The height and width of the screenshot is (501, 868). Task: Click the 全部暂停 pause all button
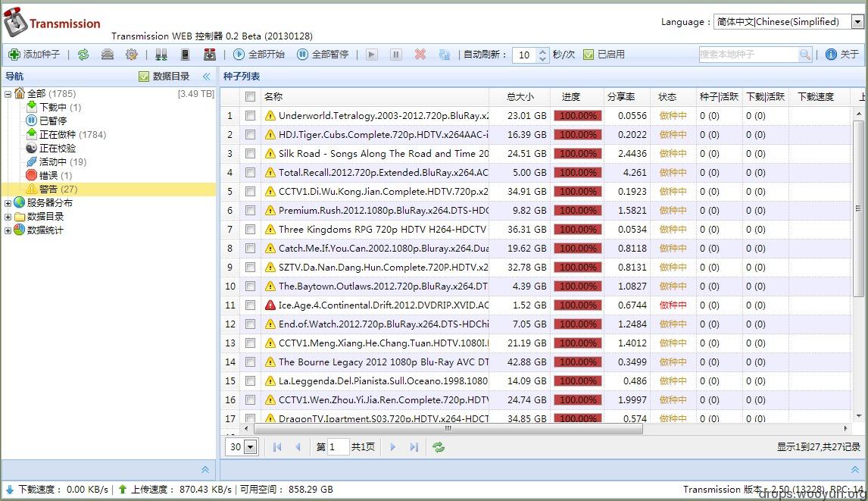click(323, 55)
